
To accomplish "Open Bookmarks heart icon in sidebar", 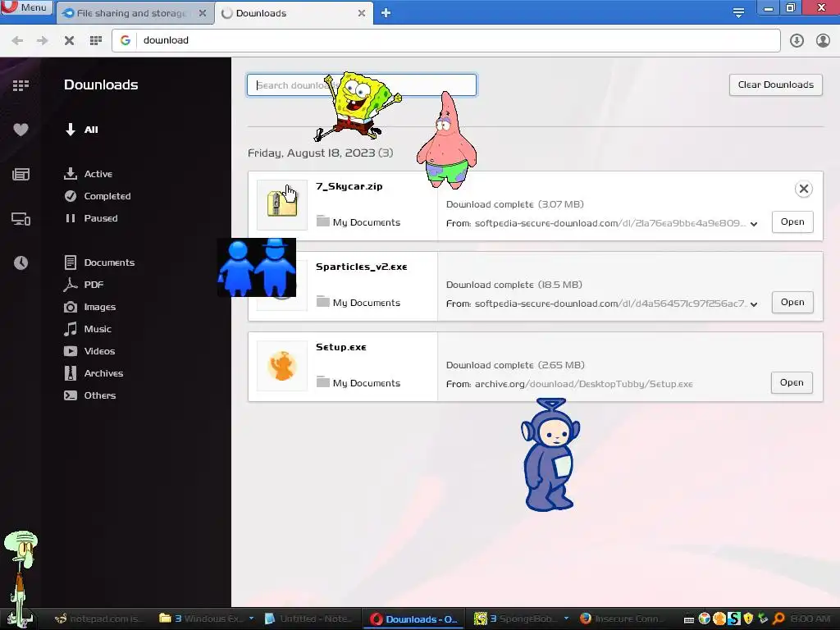I will [21, 130].
